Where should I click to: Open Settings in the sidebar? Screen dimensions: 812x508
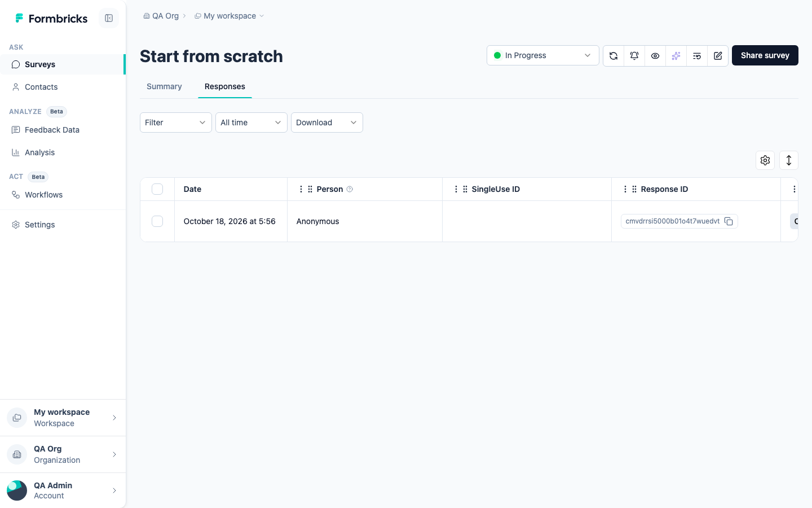point(62,225)
